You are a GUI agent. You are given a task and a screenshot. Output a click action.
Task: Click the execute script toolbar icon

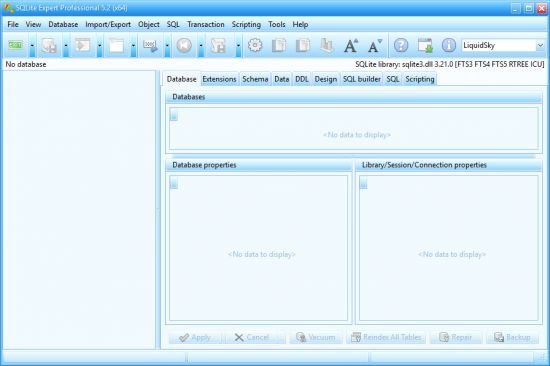pos(82,45)
